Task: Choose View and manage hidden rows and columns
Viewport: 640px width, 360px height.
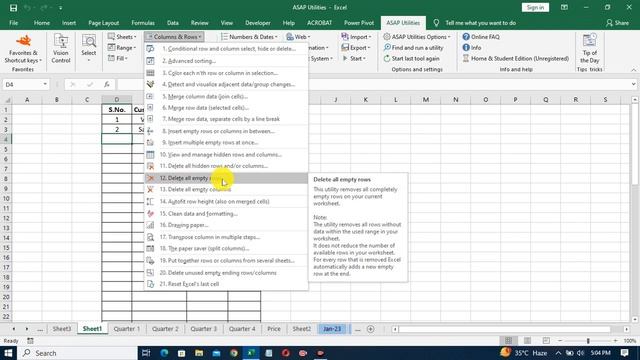Action: point(226,155)
